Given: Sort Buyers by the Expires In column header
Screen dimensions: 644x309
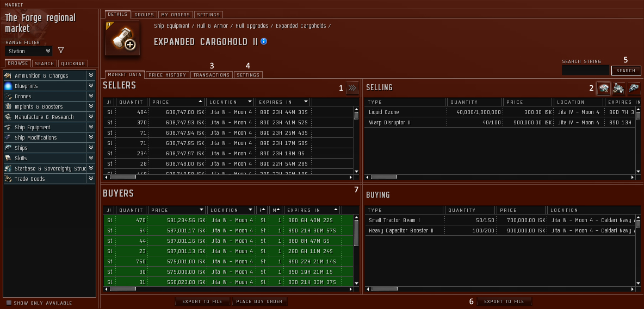Looking at the screenshot, I should [x=312, y=210].
